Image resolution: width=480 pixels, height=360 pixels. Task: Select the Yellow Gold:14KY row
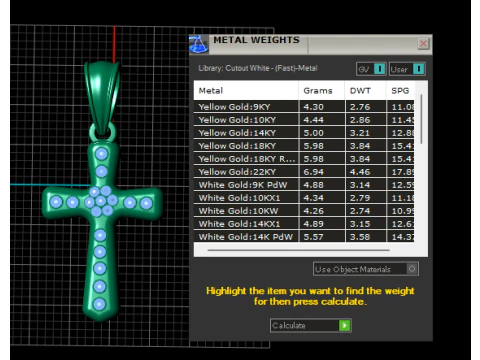pos(304,133)
